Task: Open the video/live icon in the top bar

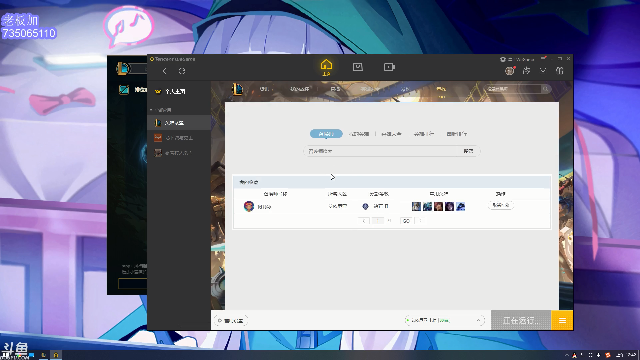Action: pos(389,67)
